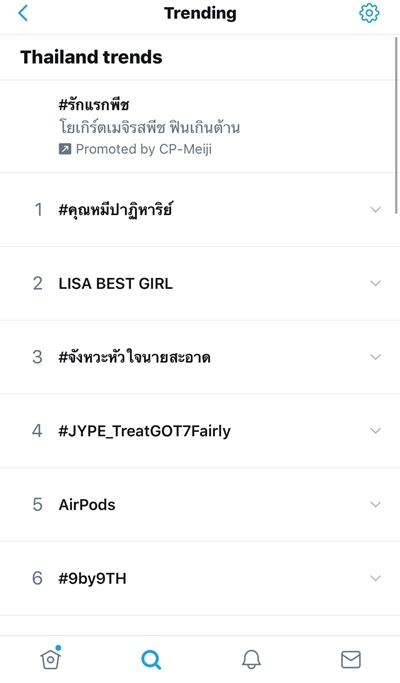The height and width of the screenshot is (683, 400).
Task: Expand options for #คุณหมีปาฏิหาริย์ trend
Action: [375, 210]
